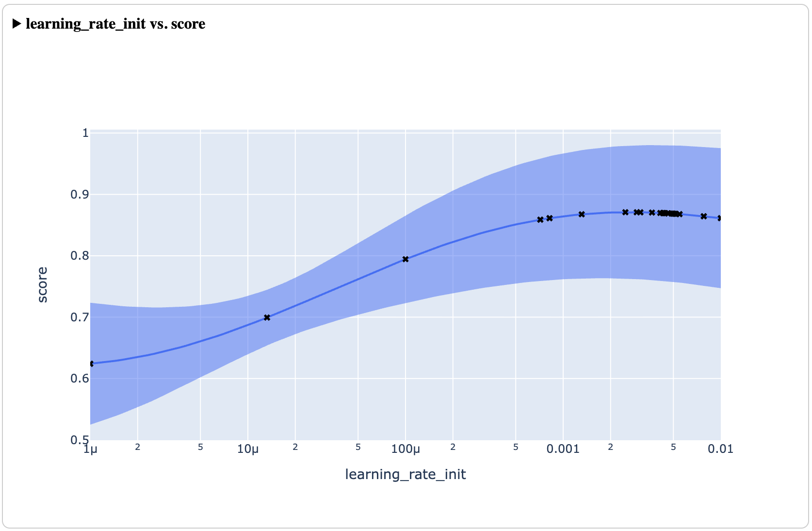The width and height of the screenshot is (812, 531).
Task: Collapse the learning_rate_init vs. score disclosure triangle
Action: (17, 23)
